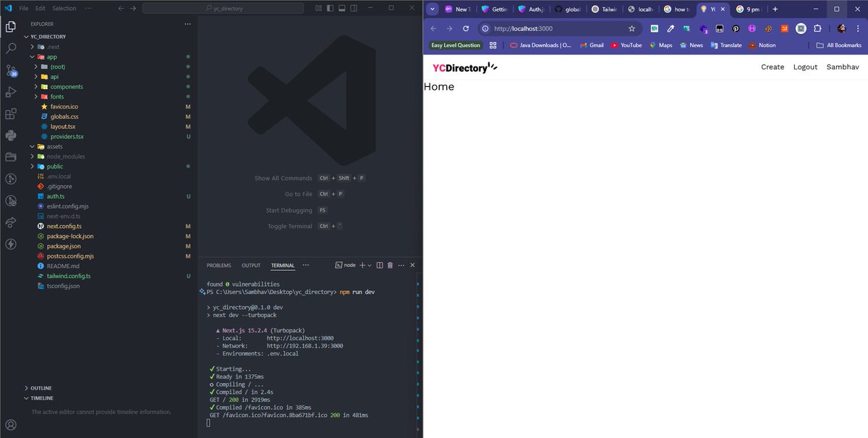This screenshot has height=438, width=868.
Task: Open globals.css in the explorer
Action: click(x=64, y=117)
